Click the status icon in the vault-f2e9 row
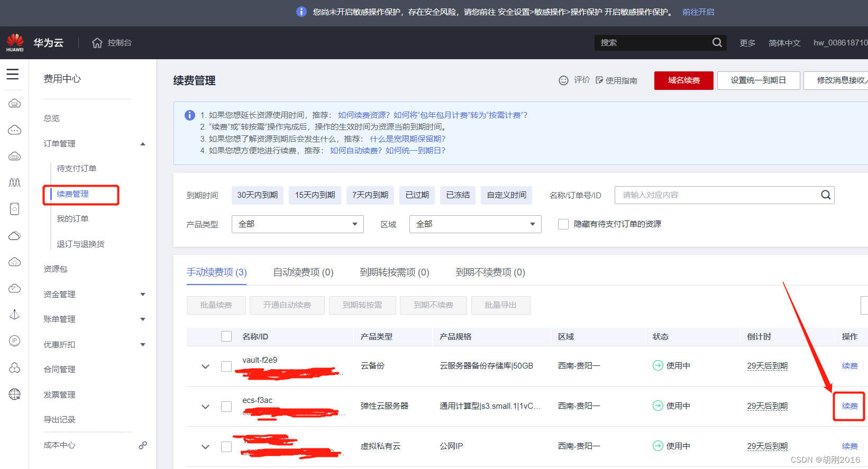 tap(658, 365)
